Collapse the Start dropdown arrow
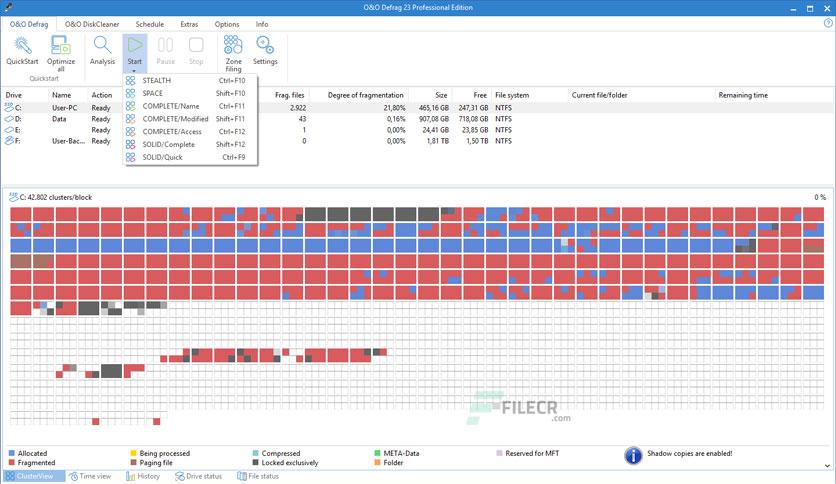Viewport: 836px width, 484px height. coord(134,70)
